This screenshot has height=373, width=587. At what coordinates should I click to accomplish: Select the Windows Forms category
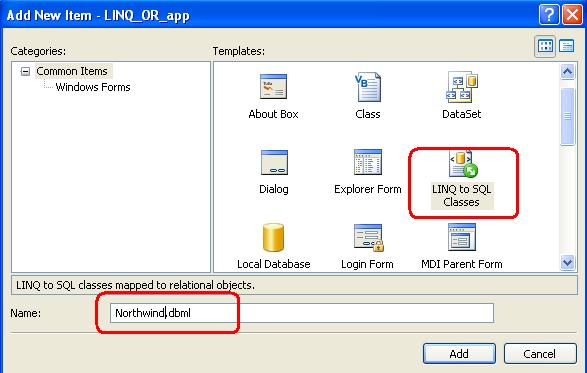point(93,87)
